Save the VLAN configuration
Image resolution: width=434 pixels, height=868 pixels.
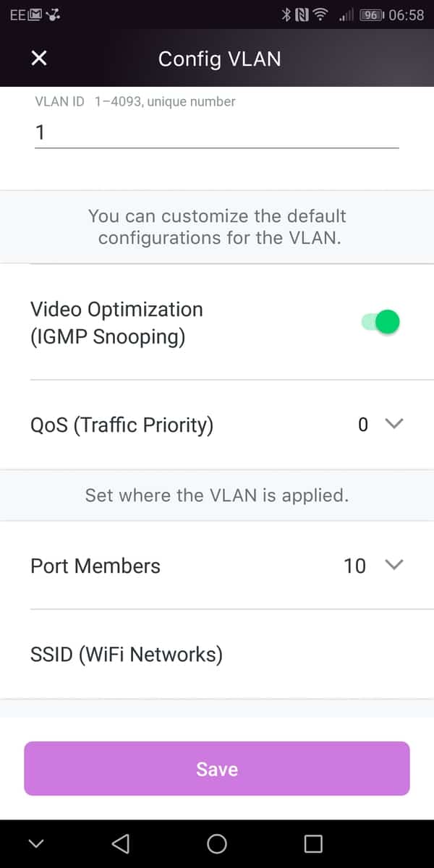point(217,769)
